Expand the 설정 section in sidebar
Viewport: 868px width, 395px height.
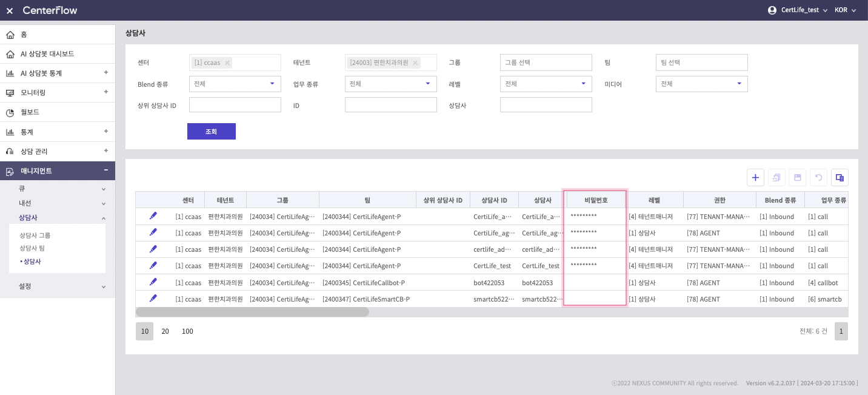(x=57, y=286)
